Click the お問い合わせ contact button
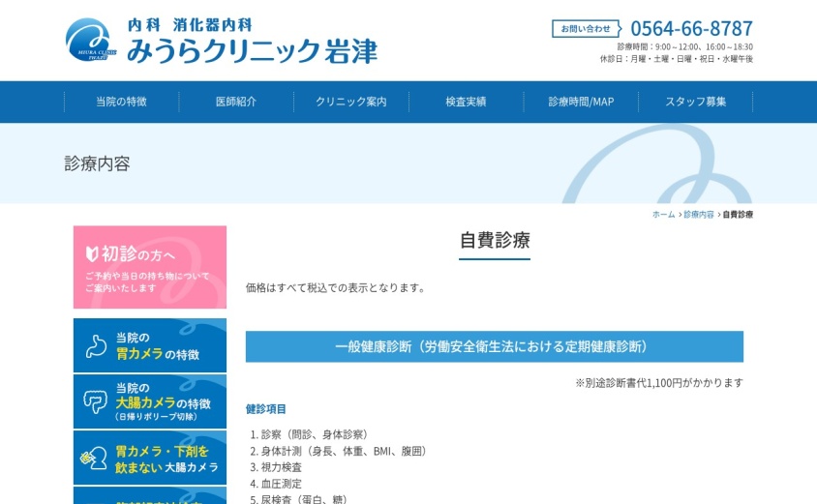817x504 pixels. click(x=587, y=29)
